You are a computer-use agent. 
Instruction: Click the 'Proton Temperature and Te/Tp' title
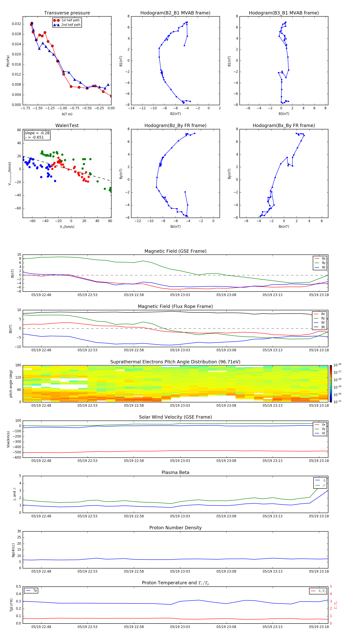(x=175, y=583)
